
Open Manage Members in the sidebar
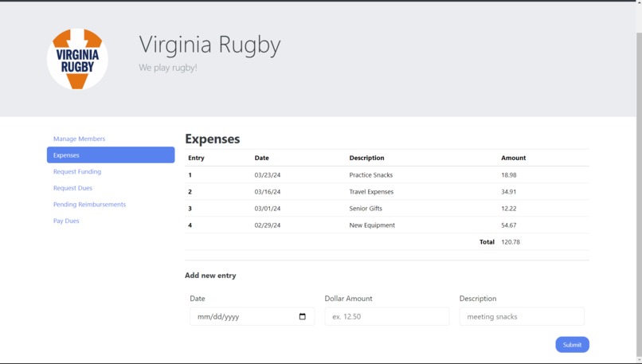pos(79,139)
